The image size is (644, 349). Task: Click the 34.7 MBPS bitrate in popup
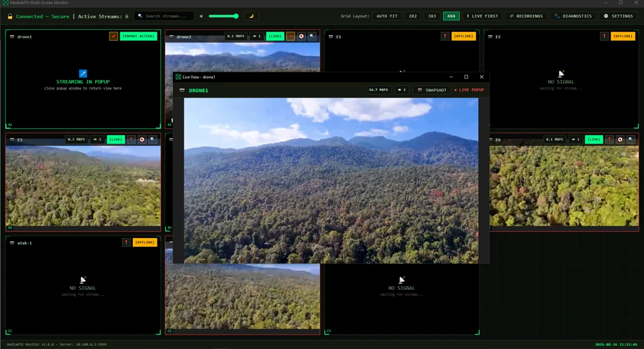tap(378, 90)
